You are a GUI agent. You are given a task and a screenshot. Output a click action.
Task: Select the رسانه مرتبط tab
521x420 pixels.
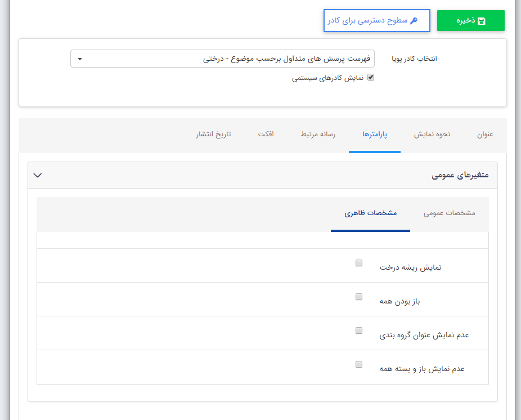tap(317, 135)
